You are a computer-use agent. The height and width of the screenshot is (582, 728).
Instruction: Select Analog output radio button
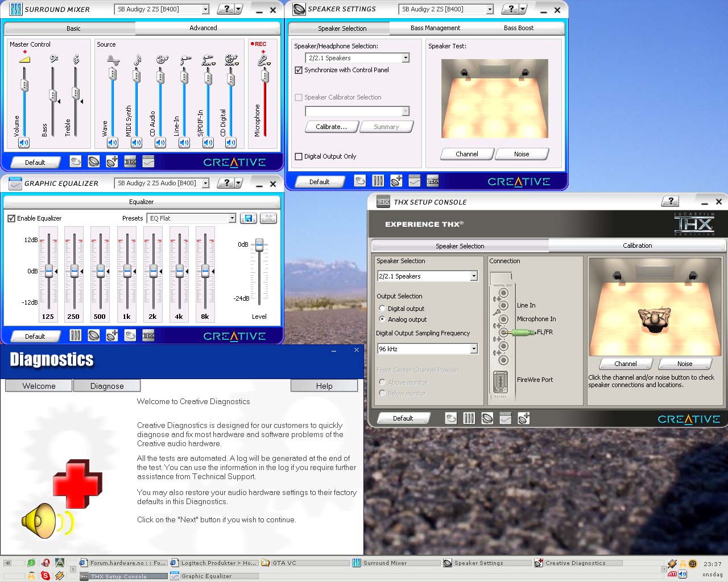coord(382,319)
